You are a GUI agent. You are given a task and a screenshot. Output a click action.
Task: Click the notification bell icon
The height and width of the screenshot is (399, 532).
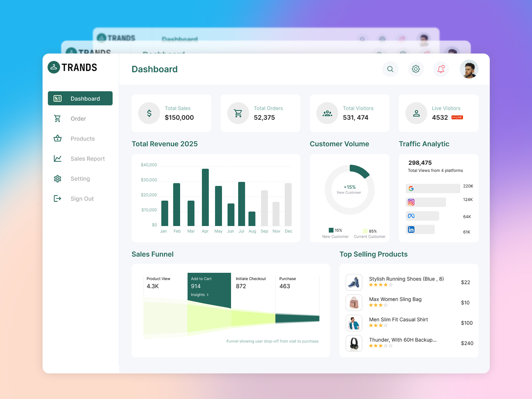(x=441, y=69)
